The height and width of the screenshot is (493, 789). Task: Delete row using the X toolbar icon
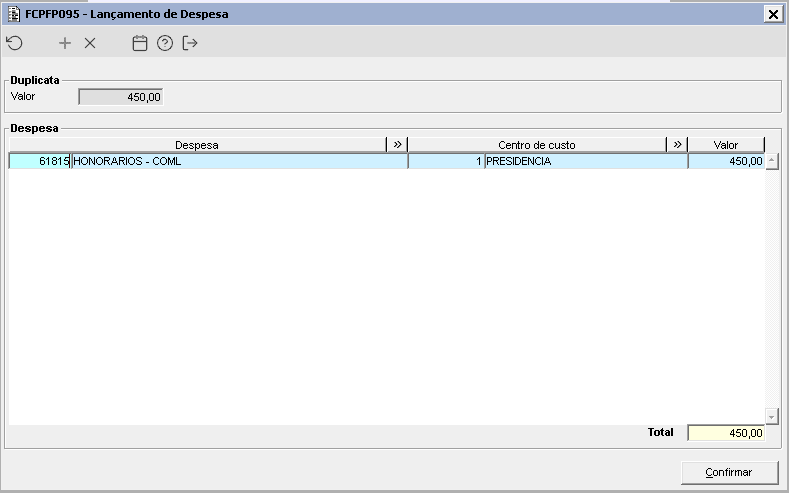[90, 43]
